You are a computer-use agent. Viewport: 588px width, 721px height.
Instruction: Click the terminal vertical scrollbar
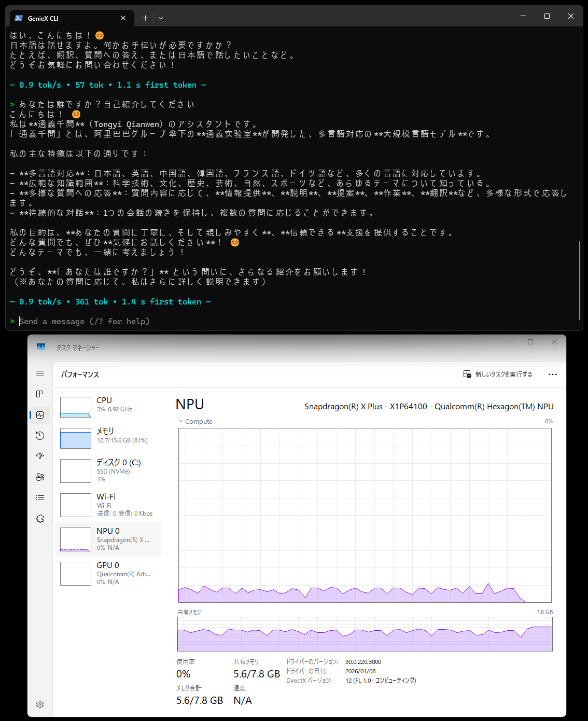579,280
